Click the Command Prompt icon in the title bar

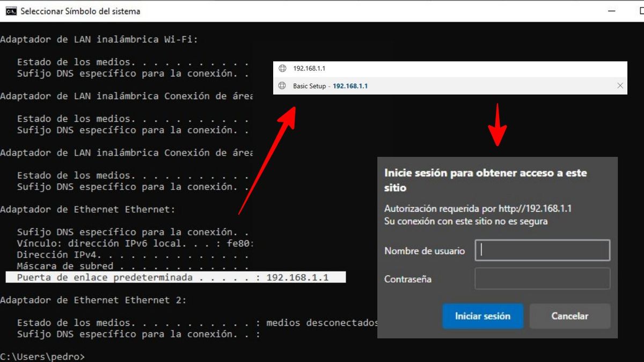pos(11,11)
